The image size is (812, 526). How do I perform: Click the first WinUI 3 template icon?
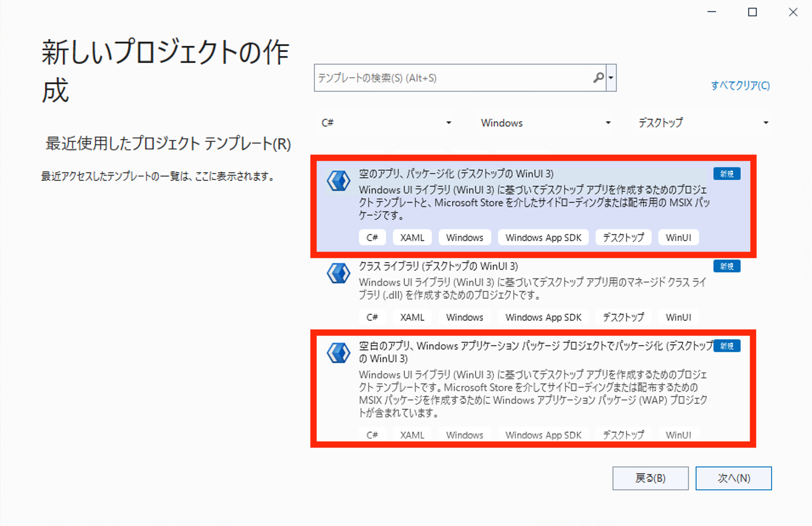click(x=338, y=181)
